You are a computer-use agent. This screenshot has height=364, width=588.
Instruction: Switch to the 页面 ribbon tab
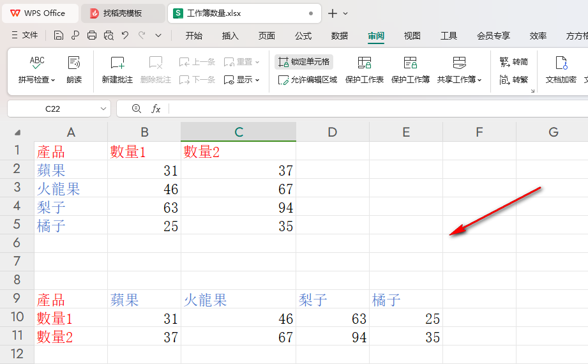[267, 36]
